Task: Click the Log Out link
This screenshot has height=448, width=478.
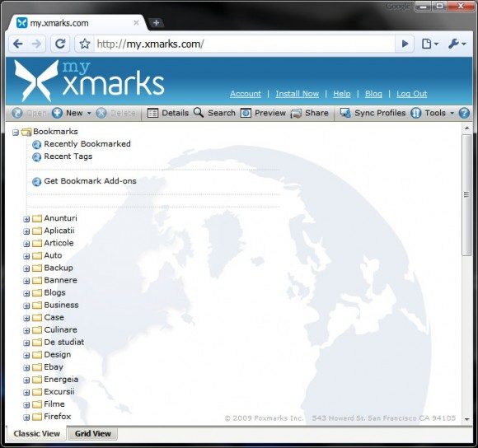Action: click(x=411, y=94)
